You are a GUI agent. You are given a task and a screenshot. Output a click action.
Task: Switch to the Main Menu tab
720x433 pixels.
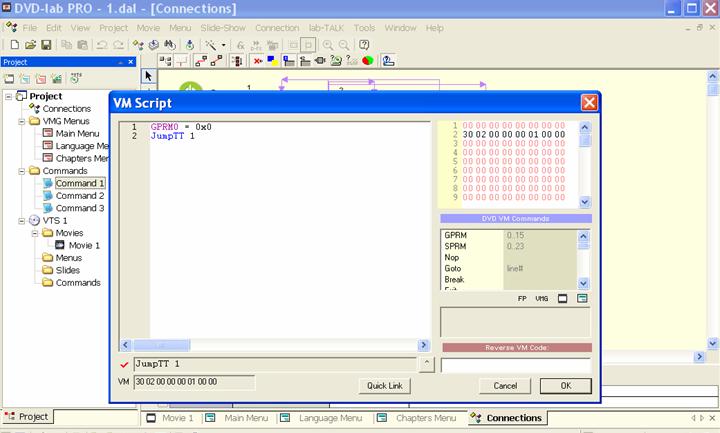click(237, 418)
